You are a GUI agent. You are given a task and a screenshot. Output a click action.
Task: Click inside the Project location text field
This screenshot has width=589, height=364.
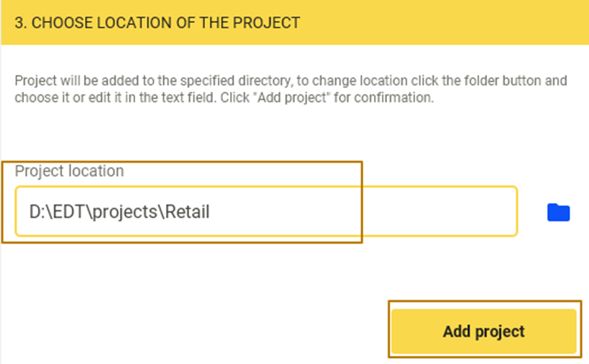[x=266, y=212]
